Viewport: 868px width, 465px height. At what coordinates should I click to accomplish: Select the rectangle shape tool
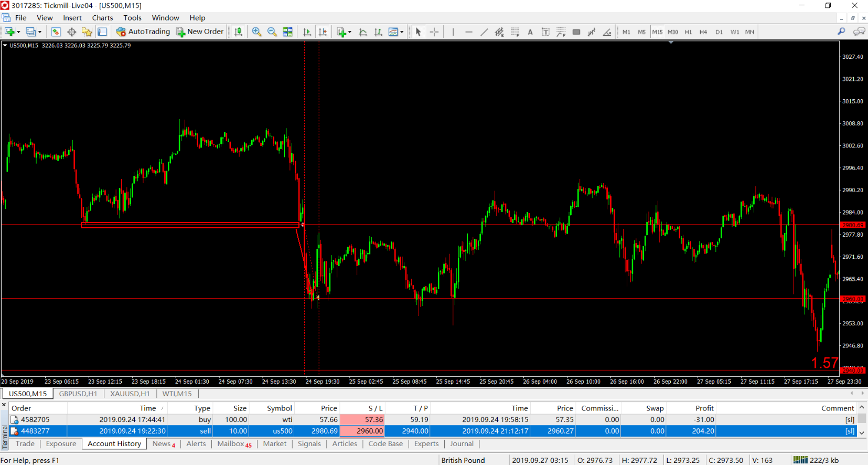(576, 32)
